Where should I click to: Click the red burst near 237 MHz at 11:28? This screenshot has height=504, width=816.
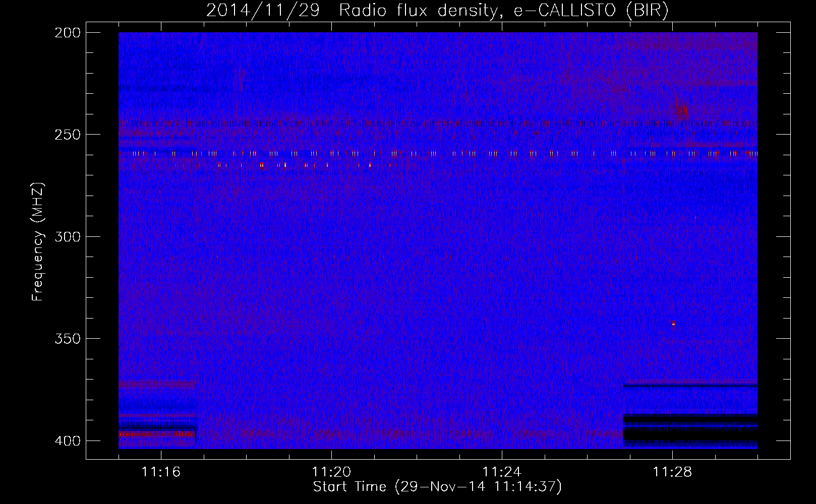683,110
